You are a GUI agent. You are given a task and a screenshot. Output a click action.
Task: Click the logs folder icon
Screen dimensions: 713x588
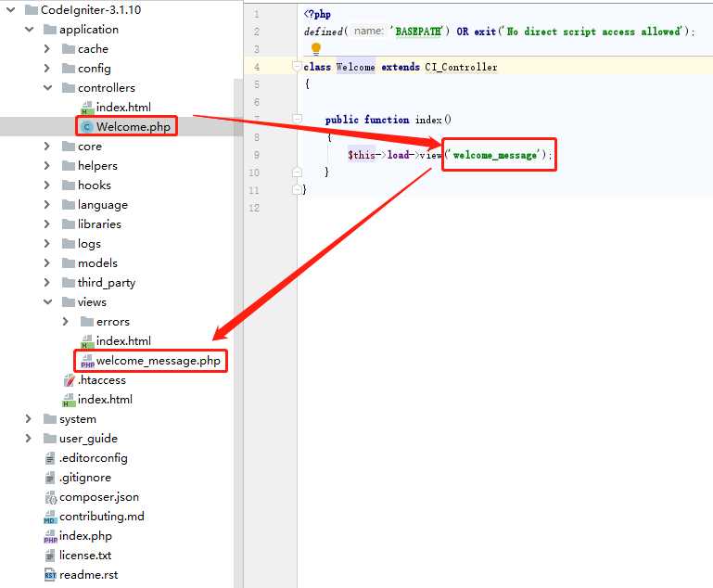click(69, 244)
